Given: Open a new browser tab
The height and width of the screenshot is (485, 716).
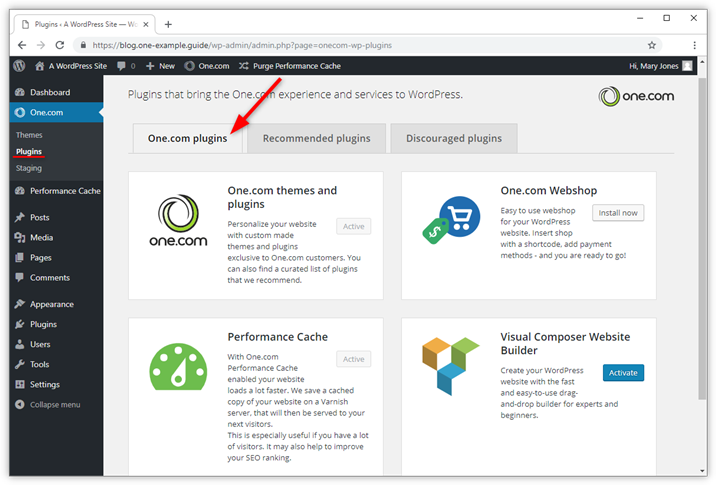Looking at the screenshot, I should pyautogui.click(x=168, y=24).
